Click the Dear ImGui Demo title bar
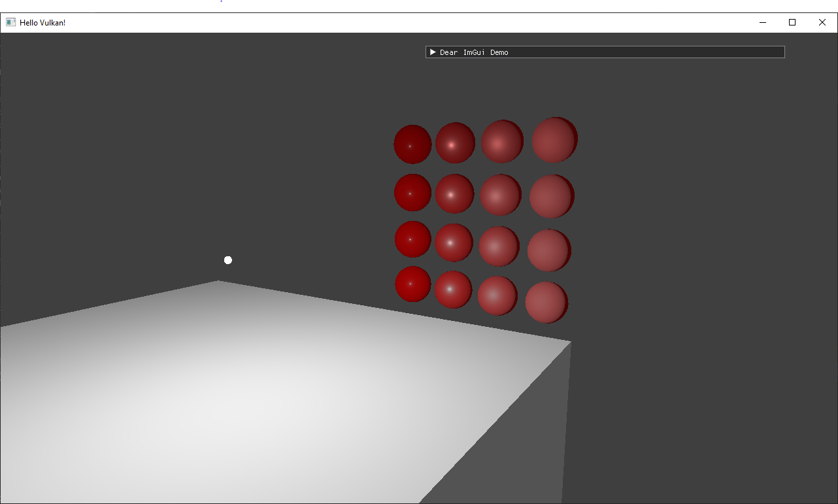The width and height of the screenshot is (838, 504). [x=605, y=52]
